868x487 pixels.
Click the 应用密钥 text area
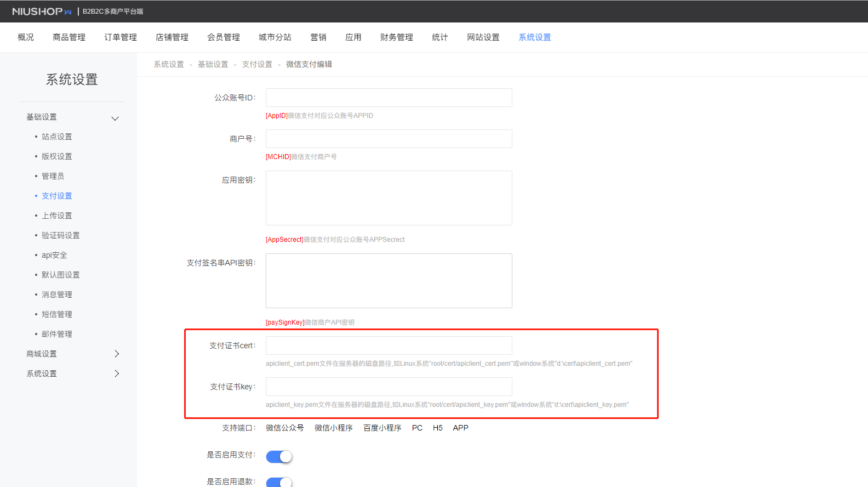[x=389, y=198]
